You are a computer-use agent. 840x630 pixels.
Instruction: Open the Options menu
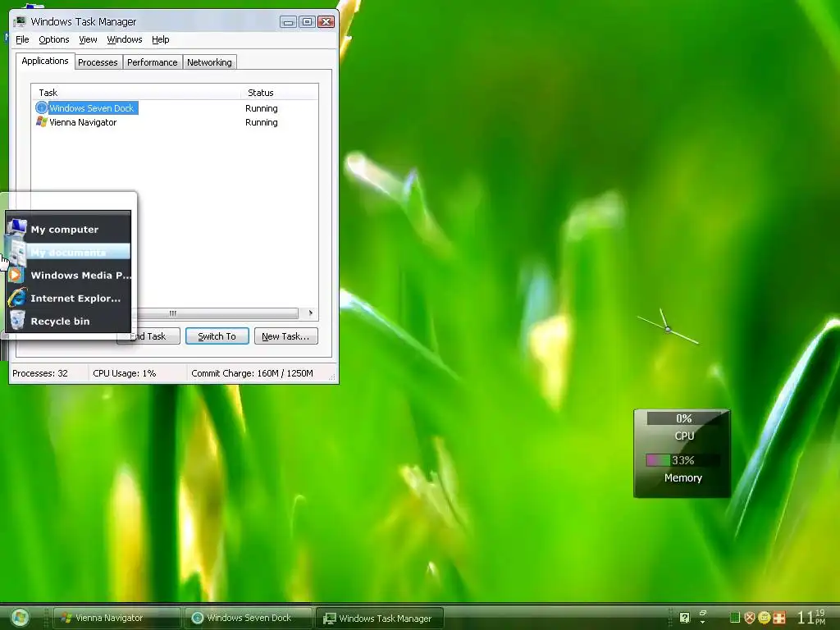click(53, 39)
